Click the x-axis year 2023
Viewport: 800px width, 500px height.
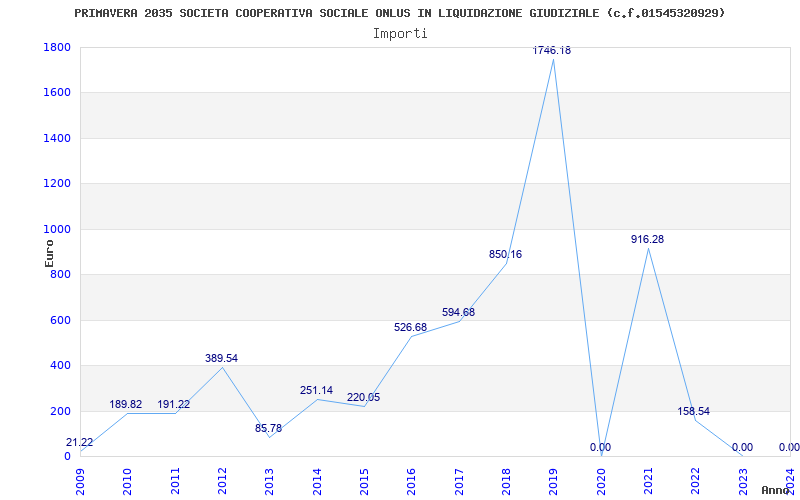[743, 482]
